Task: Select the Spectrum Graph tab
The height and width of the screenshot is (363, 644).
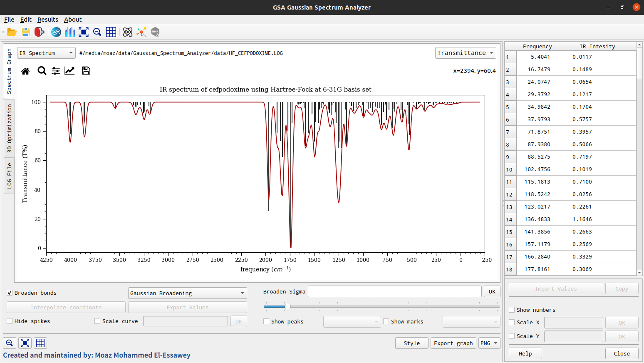Action: pyautogui.click(x=9, y=71)
